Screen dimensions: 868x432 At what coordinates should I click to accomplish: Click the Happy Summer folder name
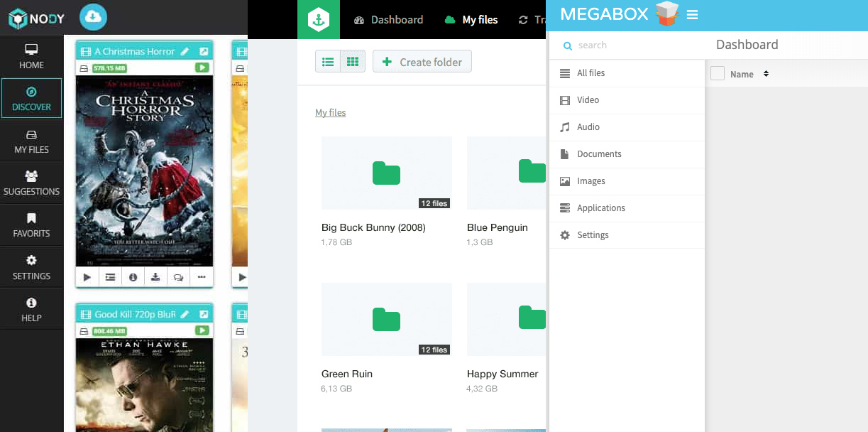point(502,374)
